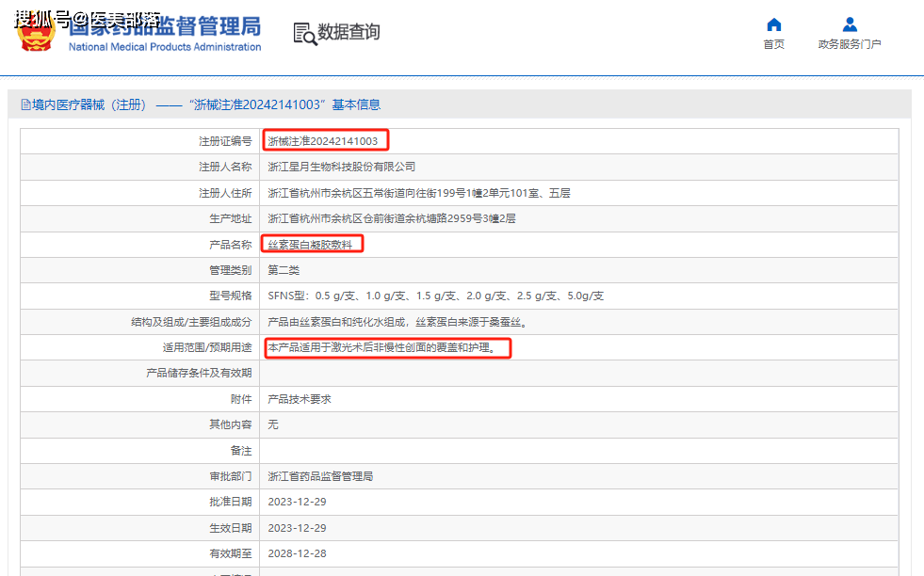This screenshot has height=576, width=924.
Task: Click the 注册人住所 label
Action: (x=225, y=193)
